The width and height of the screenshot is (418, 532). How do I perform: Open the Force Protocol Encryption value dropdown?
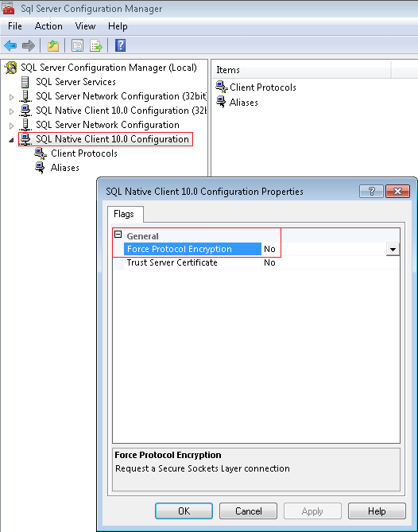393,250
